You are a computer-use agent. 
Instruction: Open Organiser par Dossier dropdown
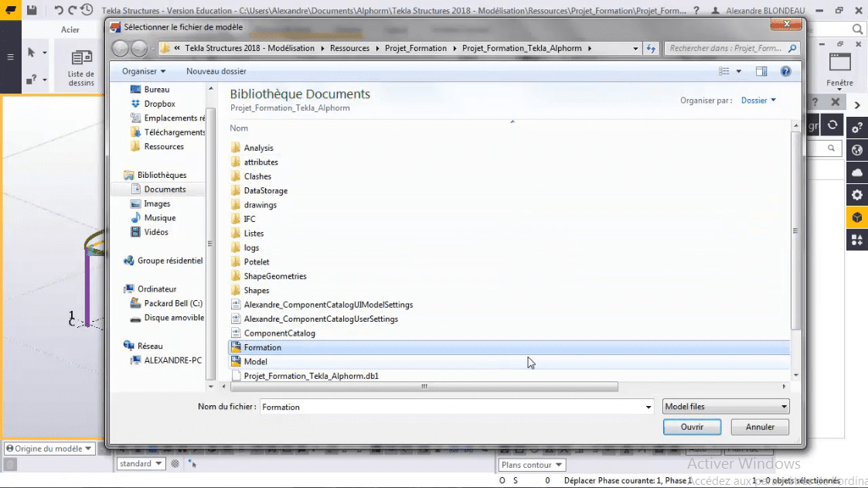pyautogui.click(x=758, y=101)
